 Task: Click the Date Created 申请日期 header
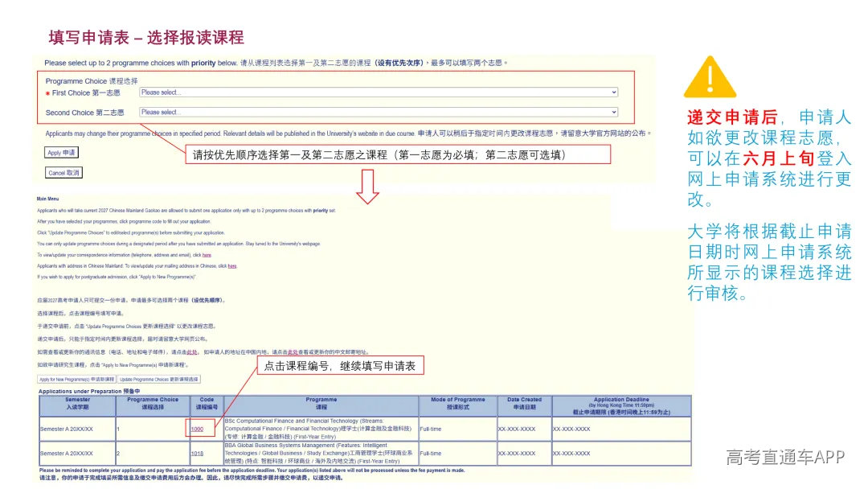[524, 406]
